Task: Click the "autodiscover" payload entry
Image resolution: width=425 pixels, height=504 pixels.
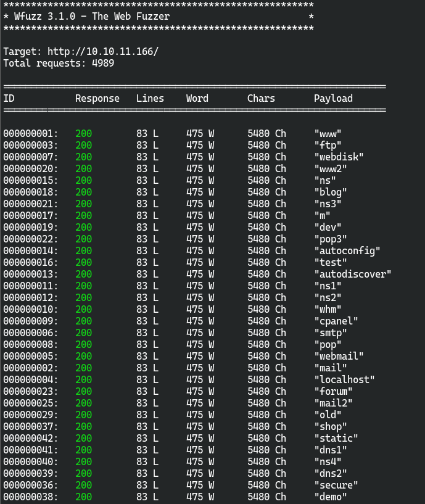Action: tap(352, 274)
